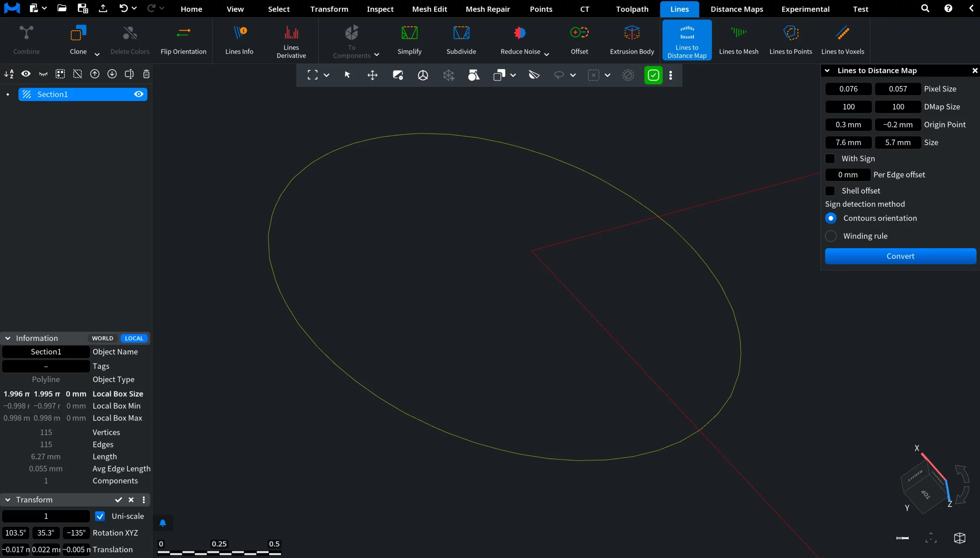Uncheck the Uni-scale checkbox

point(100,516)
